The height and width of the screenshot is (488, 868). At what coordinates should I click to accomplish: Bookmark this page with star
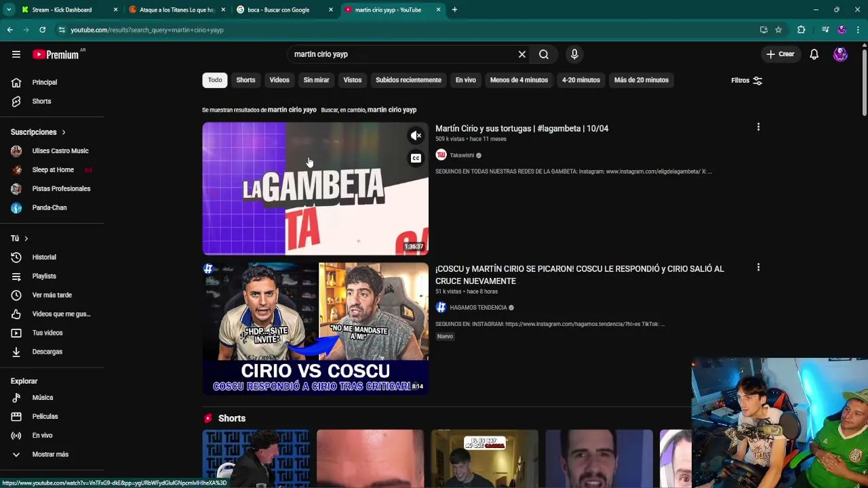click(x=778, y=30)
